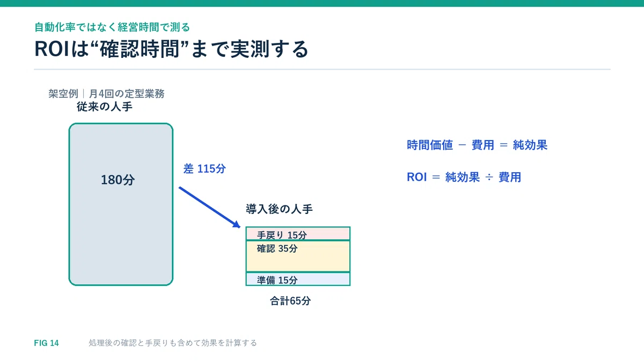The image size is (644, 362).
Task: Click the subtitle '自動化率ではなく経営時間で測る'
Action: (112, 26)
